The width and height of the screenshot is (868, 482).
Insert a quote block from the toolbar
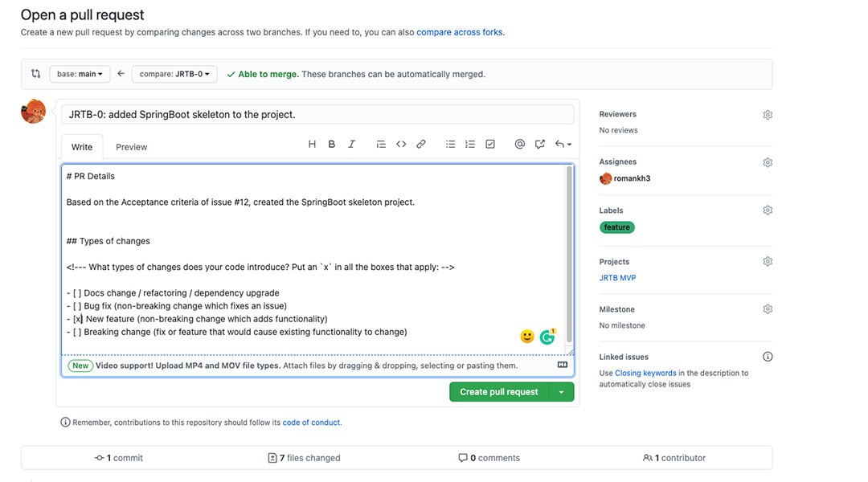tap(381, 144)
